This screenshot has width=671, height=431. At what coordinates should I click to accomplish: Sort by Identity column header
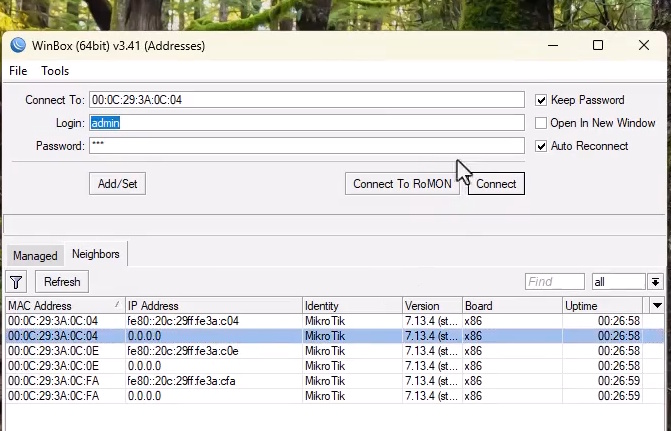[352, 306]
